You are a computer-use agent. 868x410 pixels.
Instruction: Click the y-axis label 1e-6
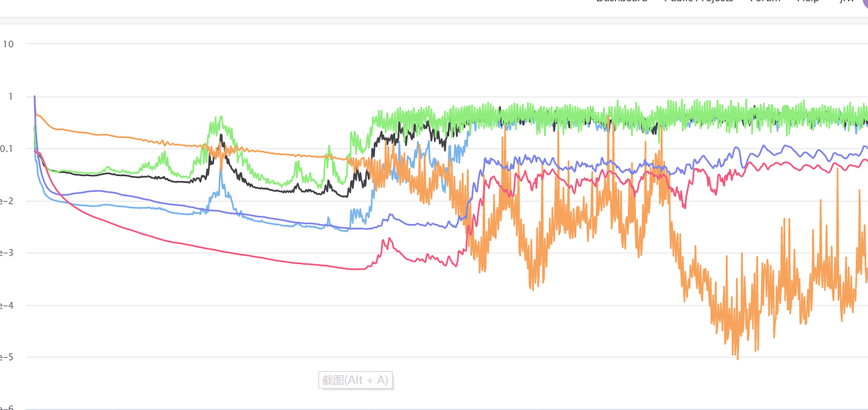pyautogui.click(x=5, y=407)
